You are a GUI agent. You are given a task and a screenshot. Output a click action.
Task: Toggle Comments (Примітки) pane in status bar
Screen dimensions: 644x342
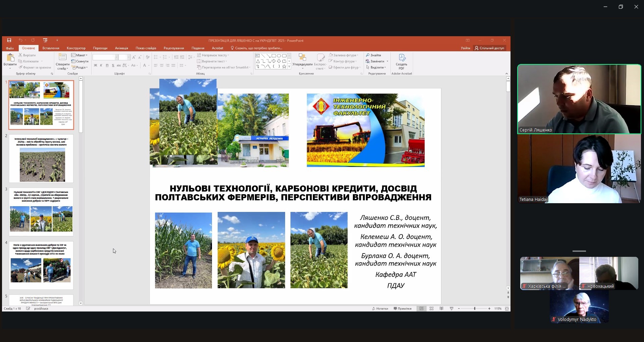point(402,308)
